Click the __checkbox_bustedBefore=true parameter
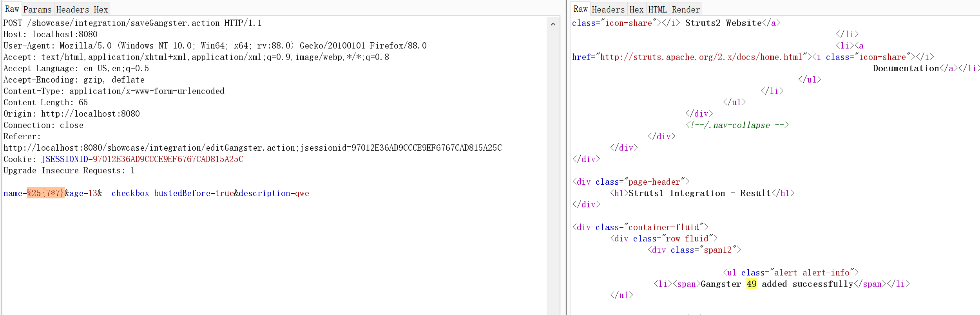The width and height of the screenshot is (980, 315). (x=168, y=193)
